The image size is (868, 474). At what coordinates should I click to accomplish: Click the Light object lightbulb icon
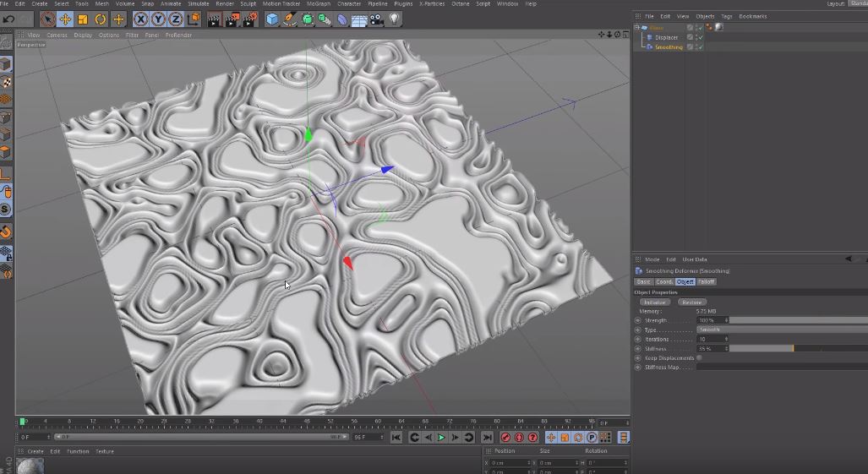[x=394, y=19]
